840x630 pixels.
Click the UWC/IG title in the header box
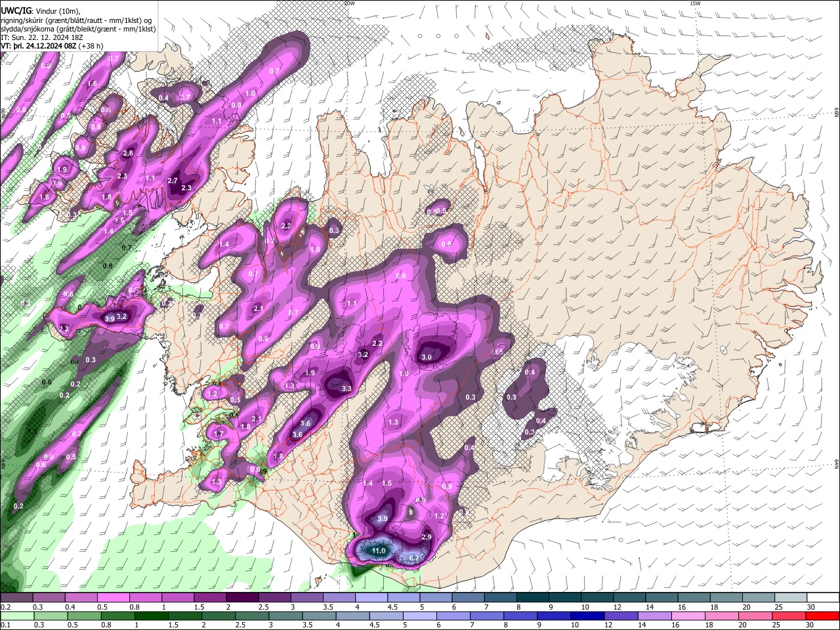(x=15, y=10)
